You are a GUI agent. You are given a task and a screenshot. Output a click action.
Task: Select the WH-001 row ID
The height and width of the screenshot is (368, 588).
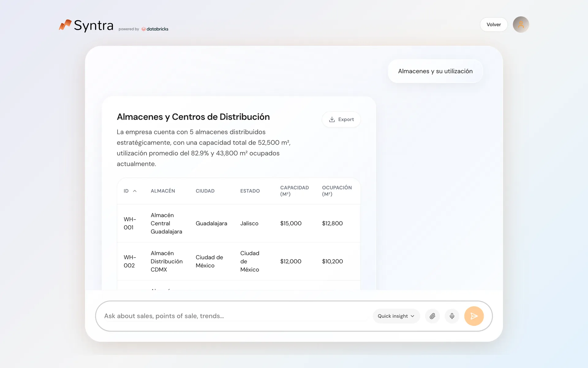(130, 223)
